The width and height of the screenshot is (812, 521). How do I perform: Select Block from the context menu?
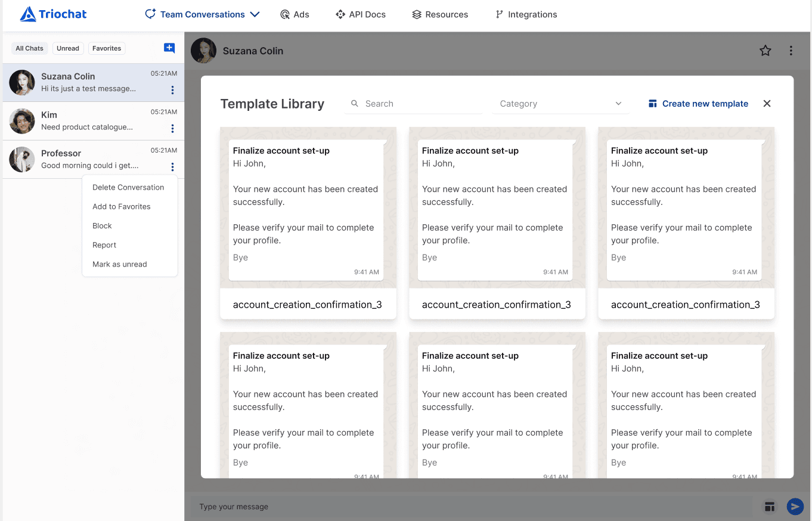[x=101, y=225]
